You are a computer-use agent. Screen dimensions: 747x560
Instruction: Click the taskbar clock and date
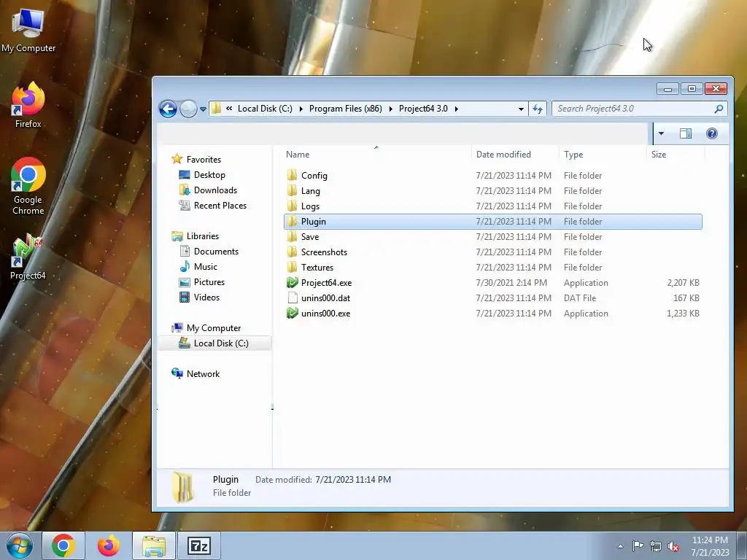pyautogui.click(x=710, y=546)
